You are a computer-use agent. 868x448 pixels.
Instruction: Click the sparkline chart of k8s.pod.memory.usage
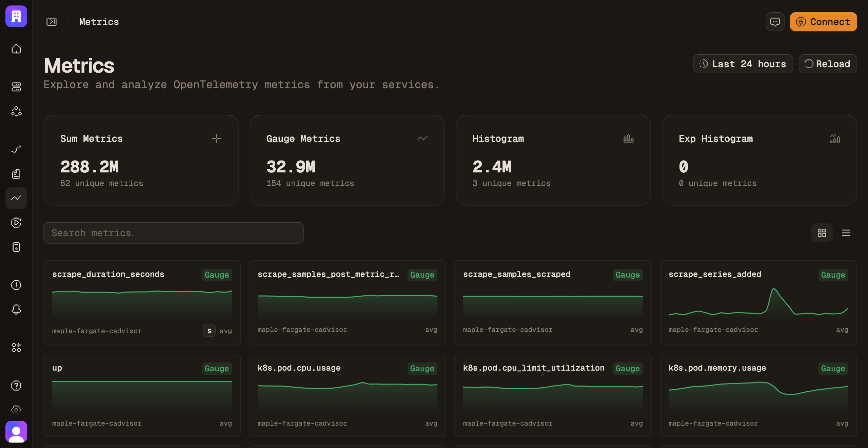point(758,397)
